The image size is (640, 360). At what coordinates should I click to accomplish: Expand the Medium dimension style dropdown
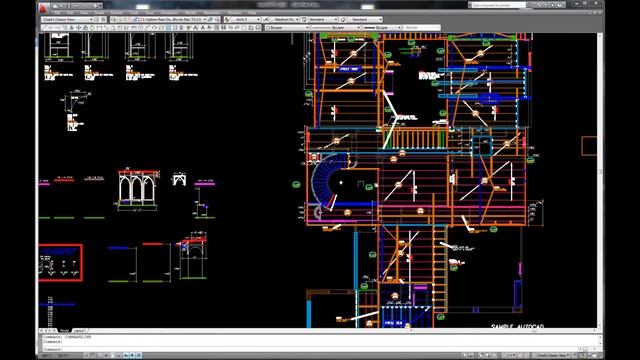[297, 20]
